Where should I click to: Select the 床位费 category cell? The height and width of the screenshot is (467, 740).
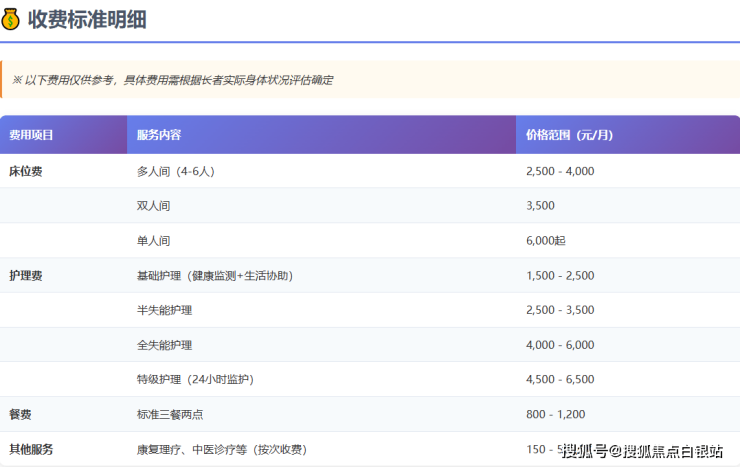[x=26, y=171]
